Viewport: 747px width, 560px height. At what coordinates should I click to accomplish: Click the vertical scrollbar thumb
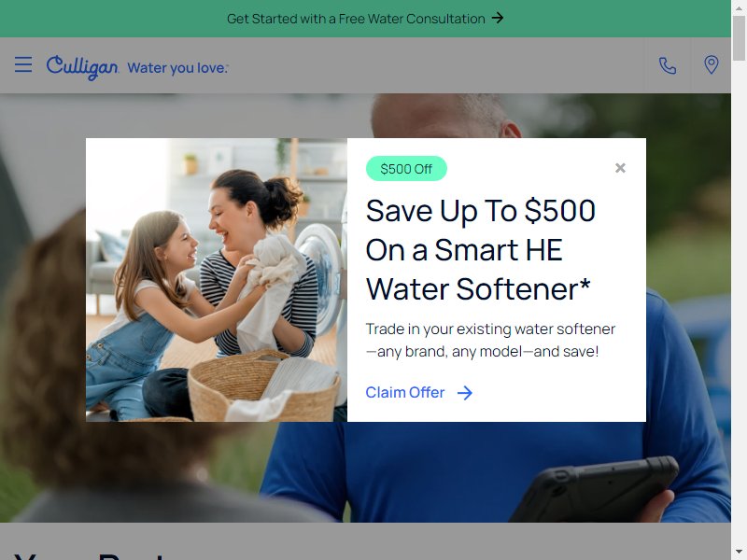click(x=739, y=38)
